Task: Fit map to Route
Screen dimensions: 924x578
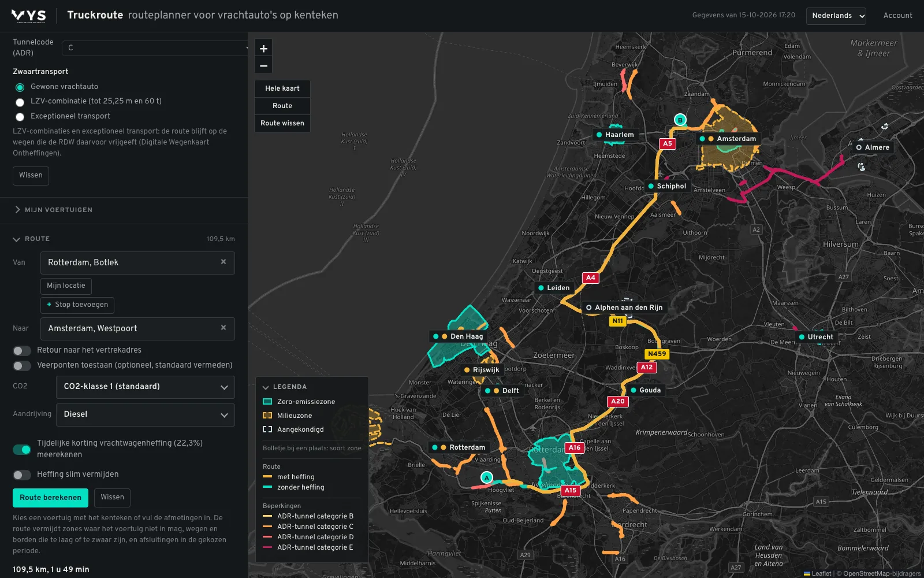Action: click(x=282, y=106)
